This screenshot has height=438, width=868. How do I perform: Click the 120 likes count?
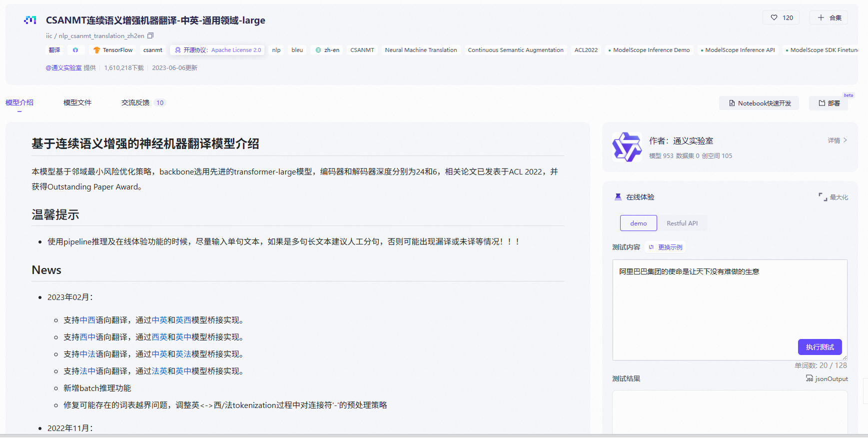788,17
